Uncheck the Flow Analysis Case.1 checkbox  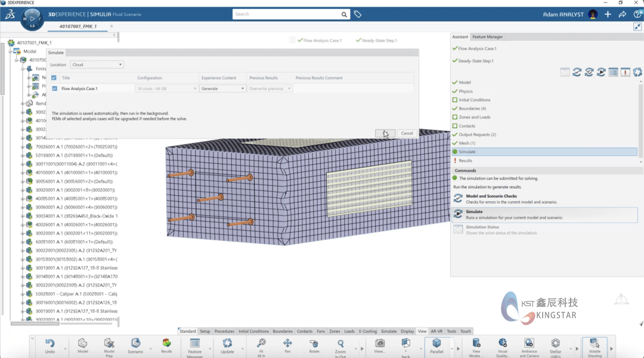coord(55,89)
